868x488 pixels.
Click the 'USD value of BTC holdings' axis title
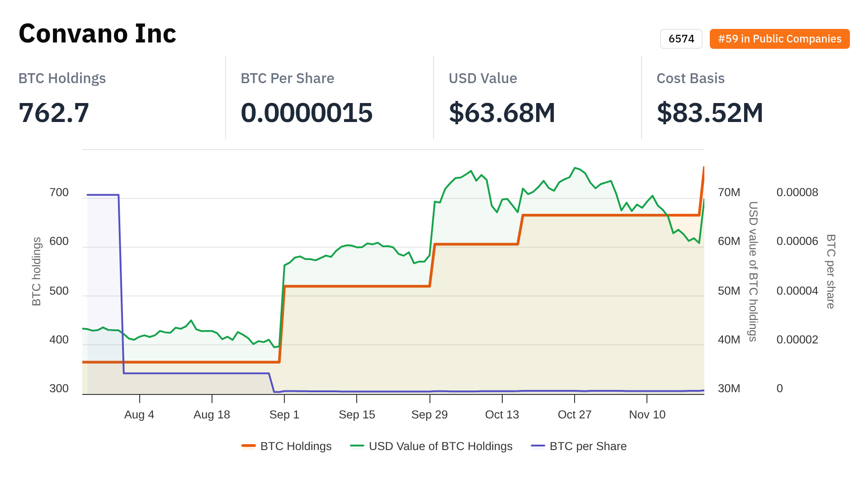[753, 271]
